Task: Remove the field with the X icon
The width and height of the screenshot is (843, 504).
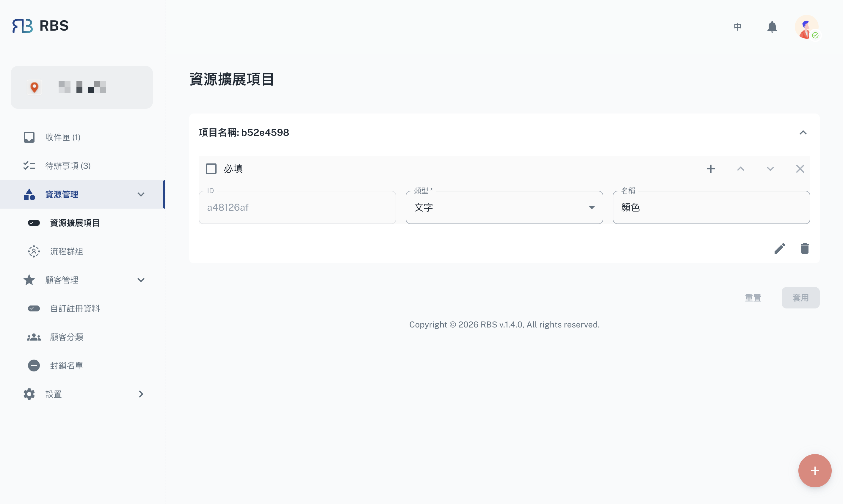Action: pyautogui.click(x=800, y=169)
